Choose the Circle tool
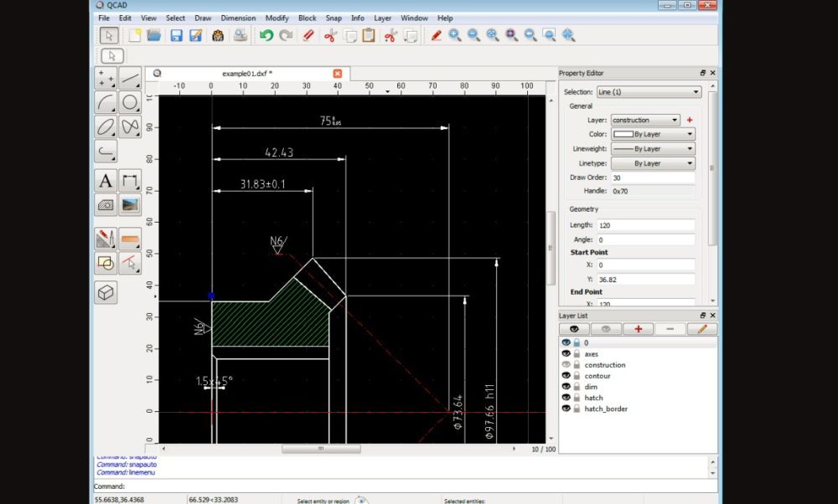838x504 pixels. click(x=130, y=103)
